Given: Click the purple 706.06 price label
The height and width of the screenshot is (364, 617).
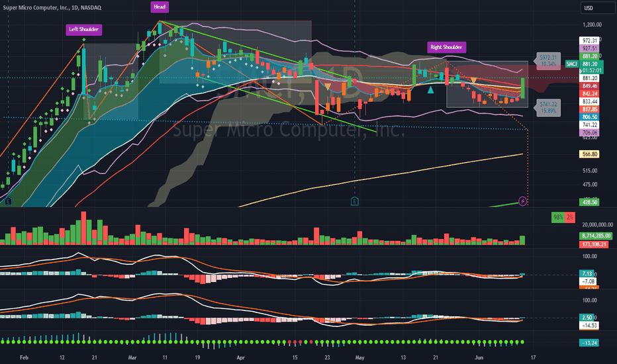Looking at the screenshot, I should (x=589, y=133).
